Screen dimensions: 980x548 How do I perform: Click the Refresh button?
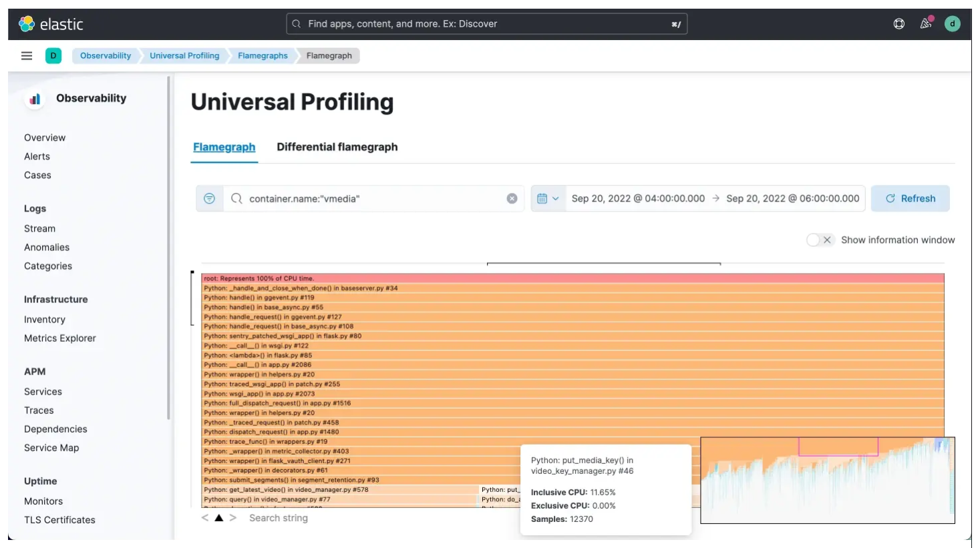coord(910,199)
